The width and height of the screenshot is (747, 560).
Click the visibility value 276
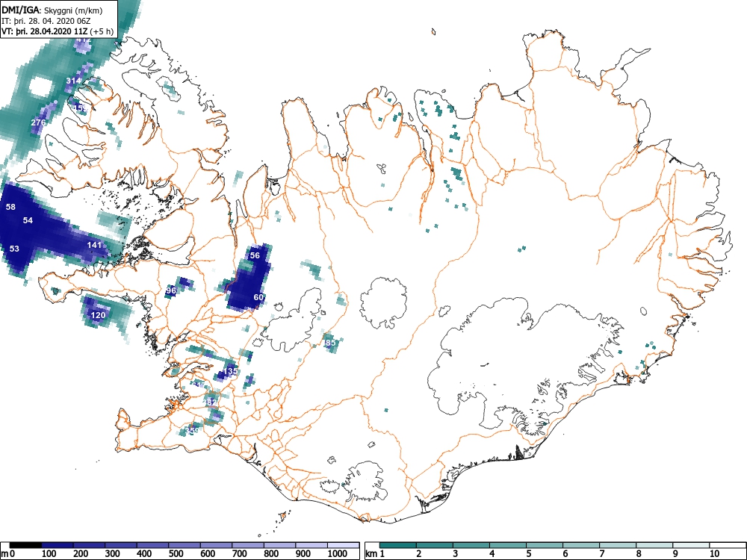click(38, 123)
